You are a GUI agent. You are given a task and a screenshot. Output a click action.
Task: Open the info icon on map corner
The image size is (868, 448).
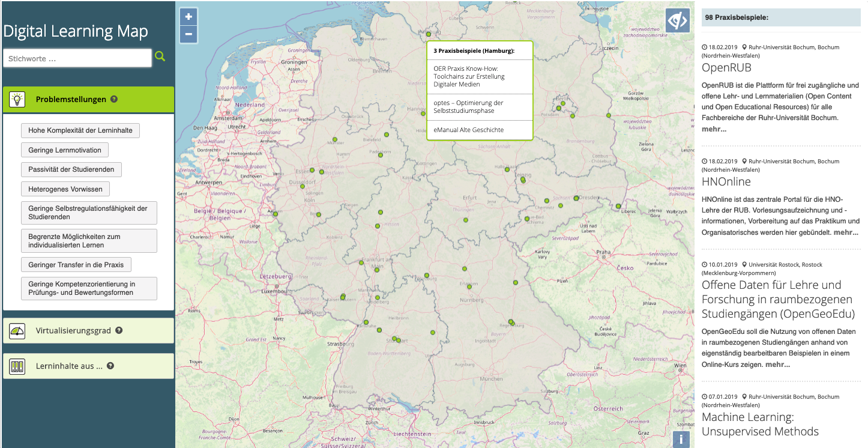681,439
